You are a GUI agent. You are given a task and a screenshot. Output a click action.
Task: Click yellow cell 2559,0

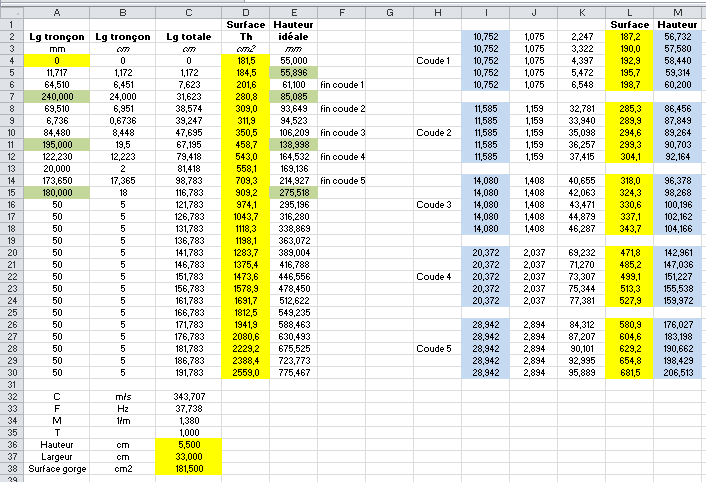[x=245, y=373]
